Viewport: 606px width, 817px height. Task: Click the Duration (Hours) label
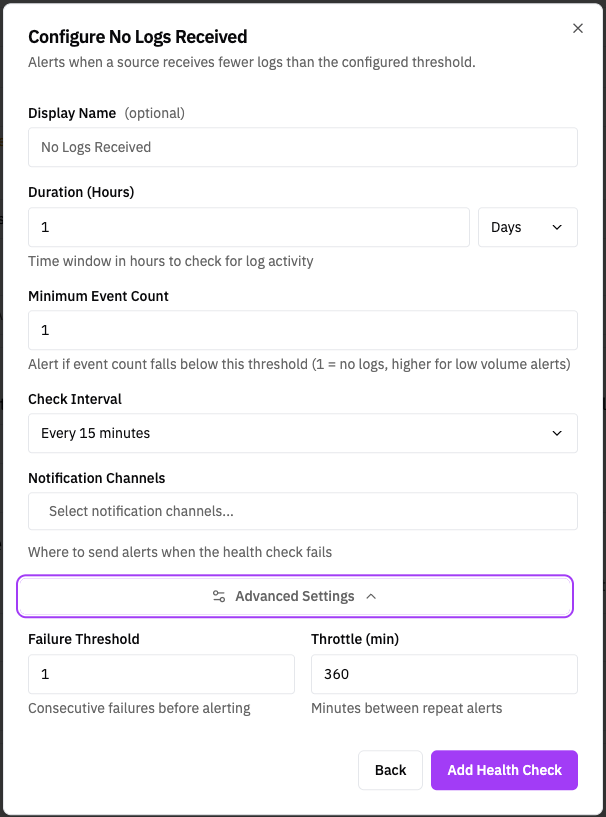click(x=80, y=192)
